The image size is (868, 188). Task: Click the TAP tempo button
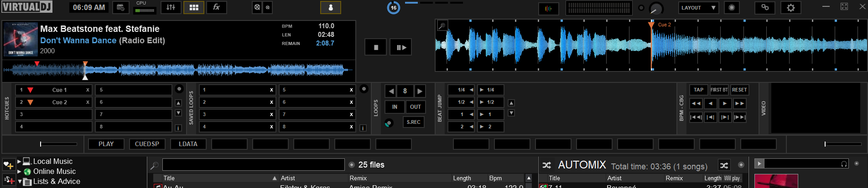[x=698, y=90]
